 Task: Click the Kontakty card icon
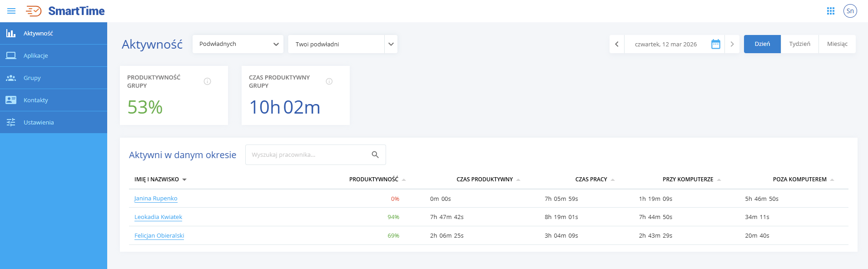tap(11, 100)
